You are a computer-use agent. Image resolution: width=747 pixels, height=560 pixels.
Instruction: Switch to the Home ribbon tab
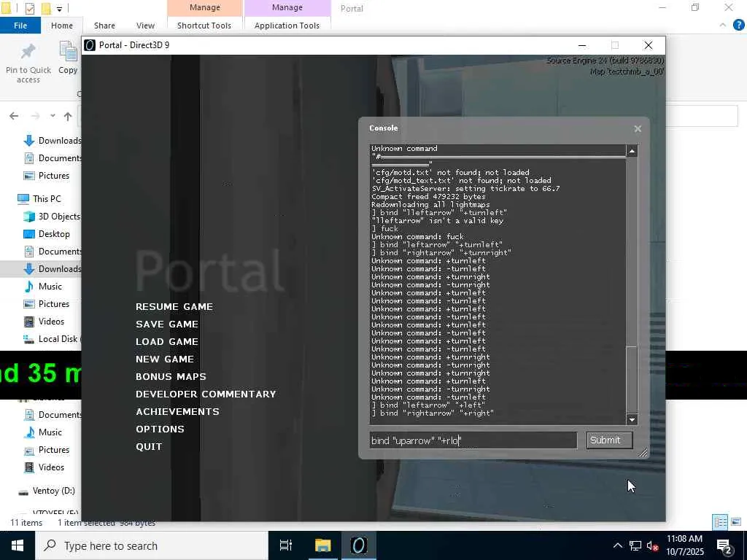point(62,26)
